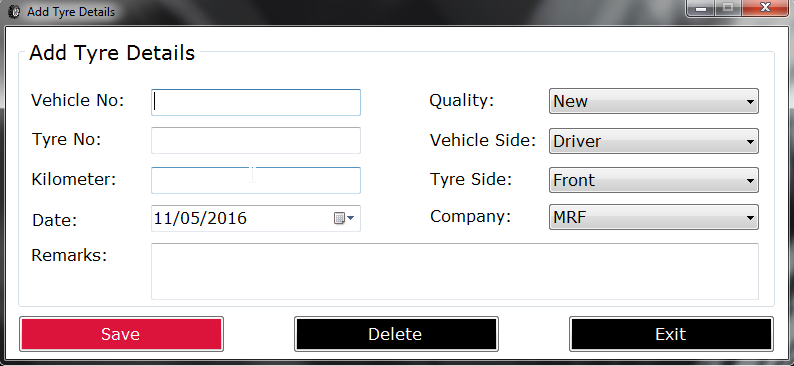Click the Company: label

click(470, 217)
